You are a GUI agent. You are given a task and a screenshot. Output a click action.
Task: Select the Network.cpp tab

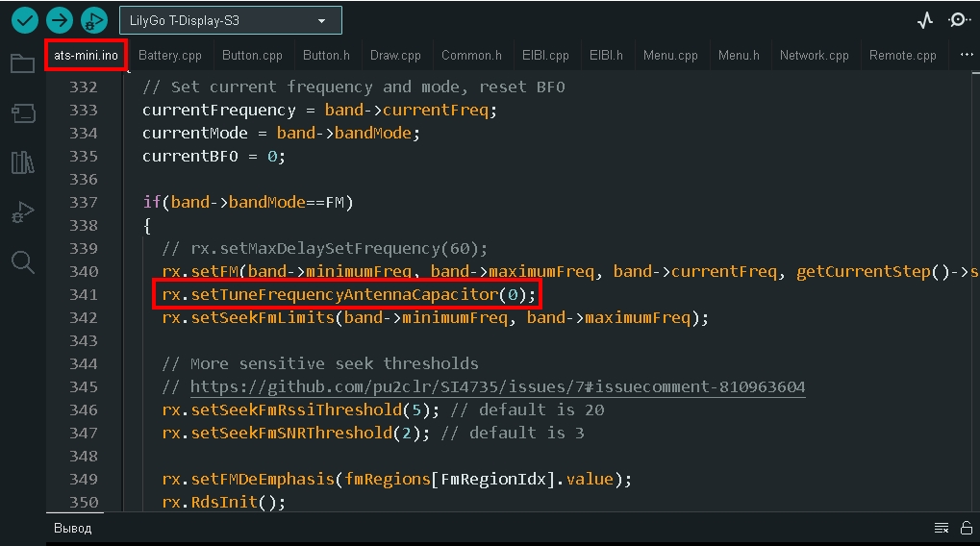814,55
